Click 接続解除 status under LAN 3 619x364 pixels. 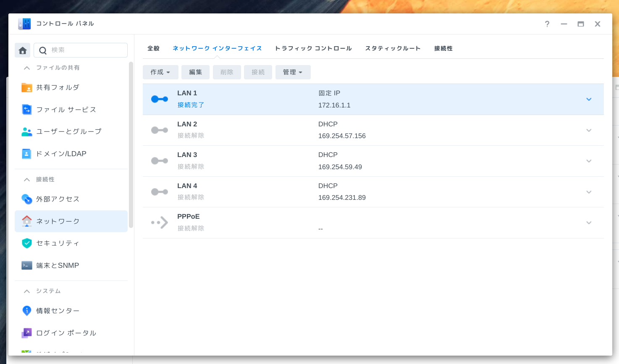point(191,167)
